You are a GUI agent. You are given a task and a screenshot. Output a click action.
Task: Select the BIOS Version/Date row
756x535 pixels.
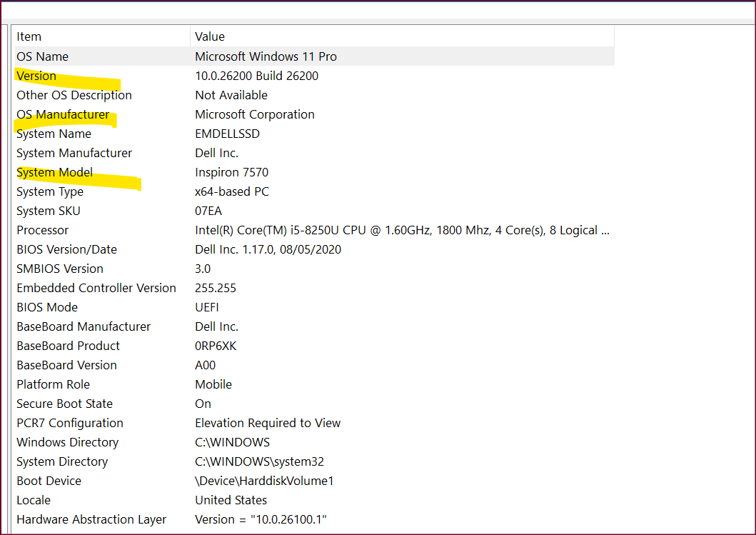point(314,249)
